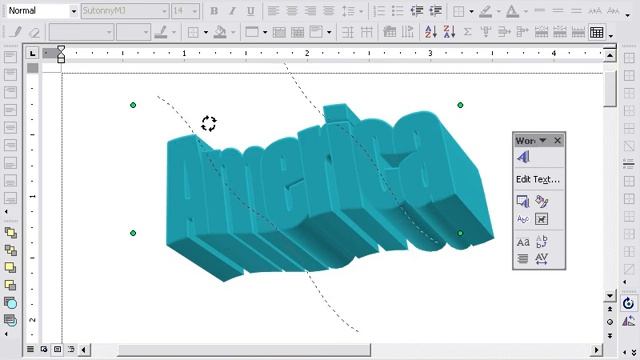Screen dimensions: 640x360
Task: Open Format WordArt dialog icon
Action: click(542, 201)
